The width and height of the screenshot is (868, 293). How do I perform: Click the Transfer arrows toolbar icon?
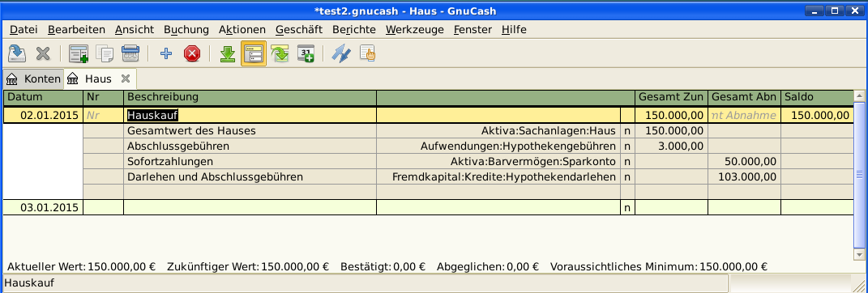click(x=341, y=53)
